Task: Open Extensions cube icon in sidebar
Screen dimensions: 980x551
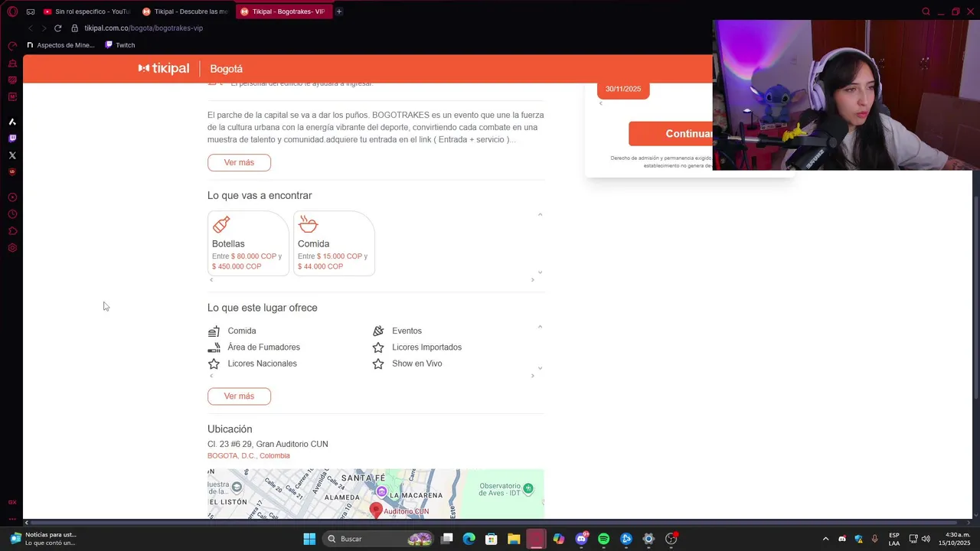Action: (12, 231)
